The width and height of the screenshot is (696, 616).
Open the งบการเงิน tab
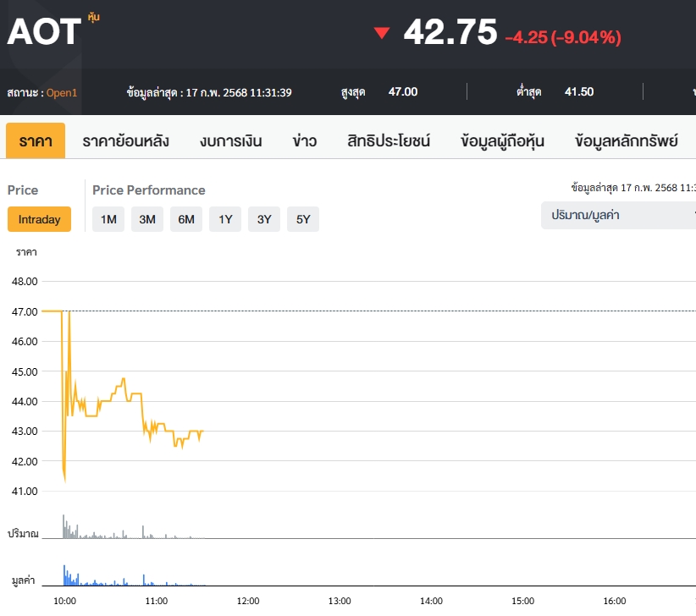pos(231,140)
